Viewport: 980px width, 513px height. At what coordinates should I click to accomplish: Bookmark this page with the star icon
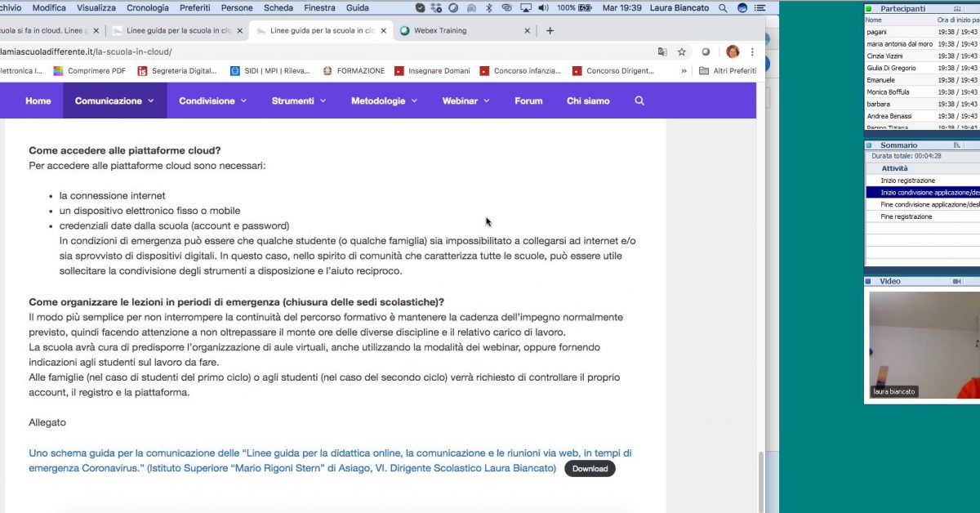(x=682, y=51)
